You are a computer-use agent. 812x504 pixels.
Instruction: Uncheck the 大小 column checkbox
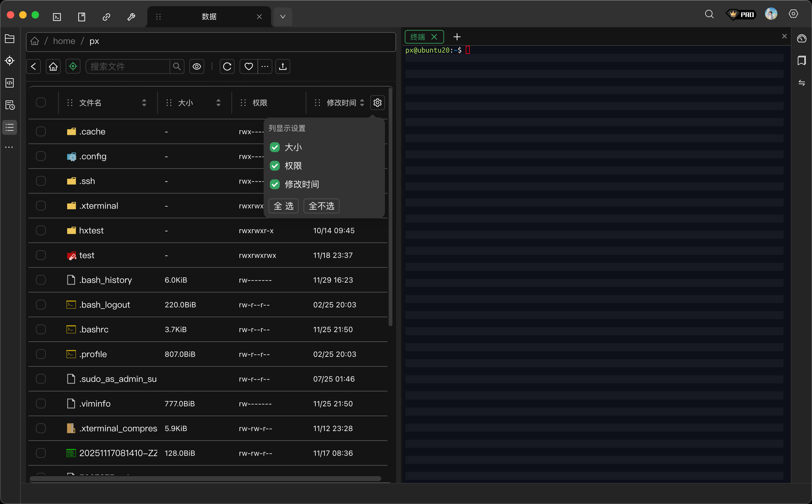tap(275, 147)
